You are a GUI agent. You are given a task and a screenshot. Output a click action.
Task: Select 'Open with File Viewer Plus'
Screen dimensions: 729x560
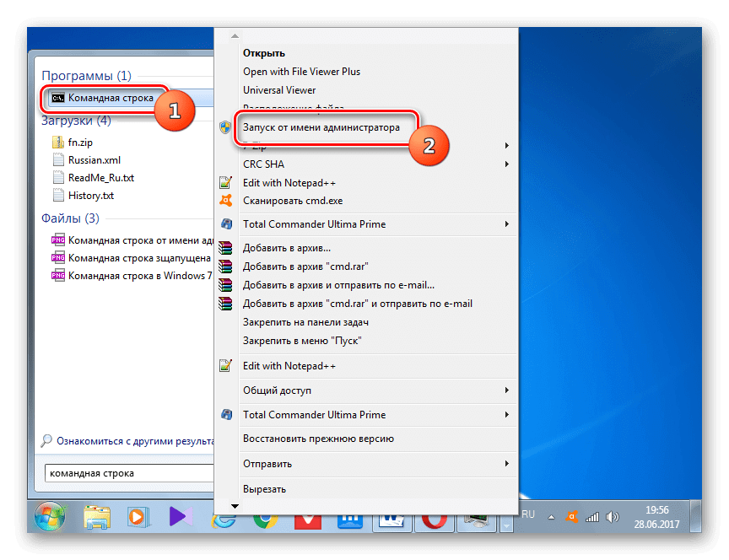tap(301, 72)
